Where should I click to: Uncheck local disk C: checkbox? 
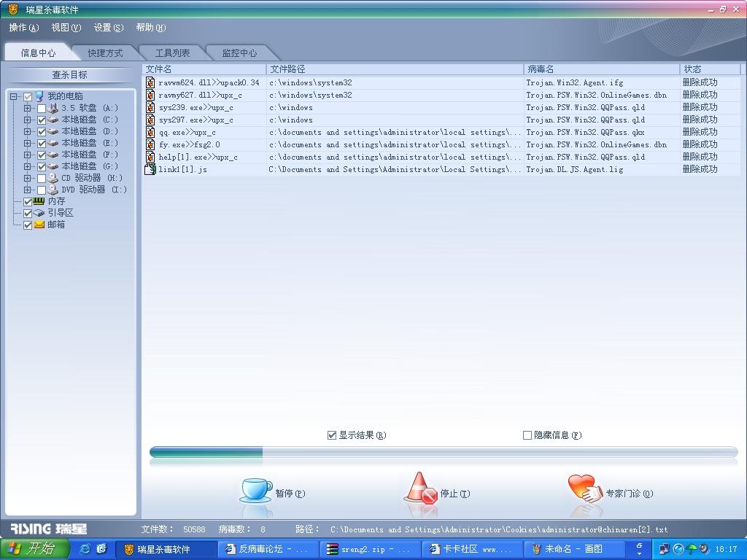coord(42,120)
